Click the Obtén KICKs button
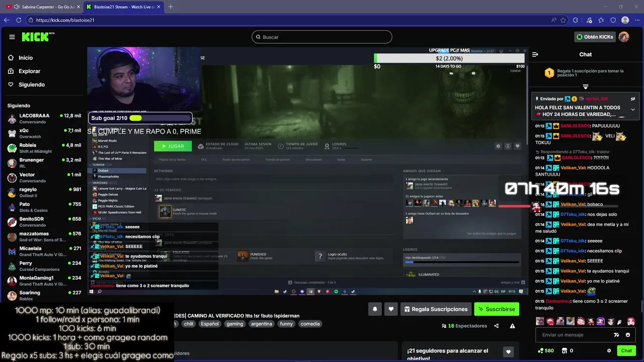The width and height of the screenshot is (644, 362). coord(595,37)
